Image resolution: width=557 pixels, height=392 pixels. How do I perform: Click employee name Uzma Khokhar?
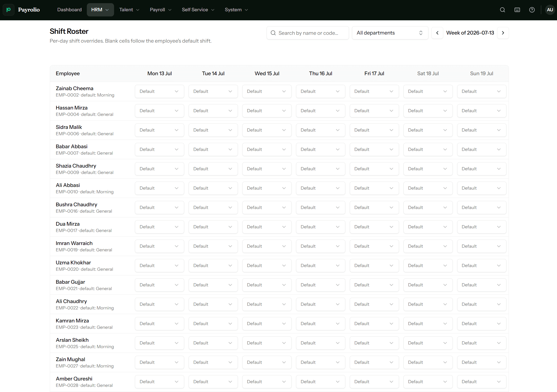73,263
